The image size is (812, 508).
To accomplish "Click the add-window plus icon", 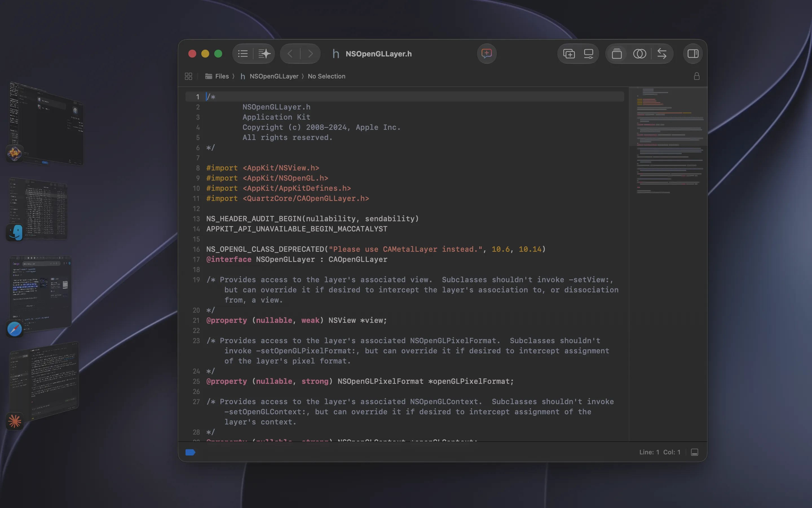I will tap(569, 54).
